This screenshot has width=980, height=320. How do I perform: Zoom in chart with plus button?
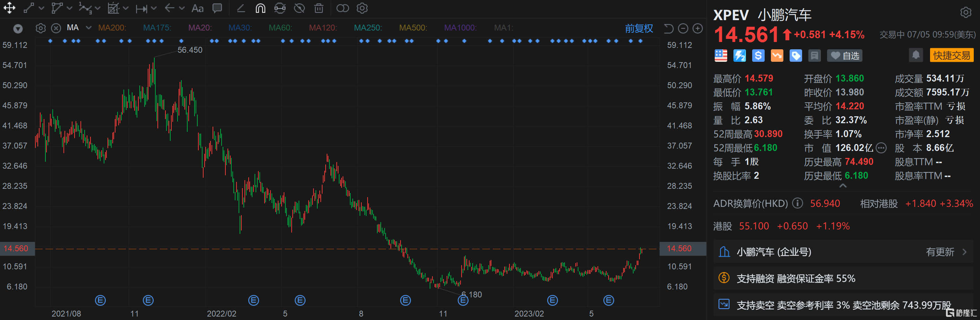coord(697,28)
